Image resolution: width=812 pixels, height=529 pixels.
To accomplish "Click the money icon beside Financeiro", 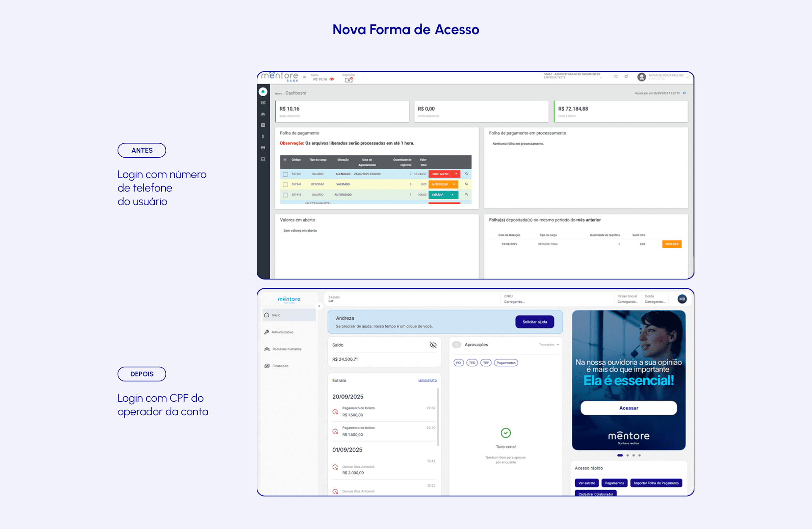I will coord(267,366).
